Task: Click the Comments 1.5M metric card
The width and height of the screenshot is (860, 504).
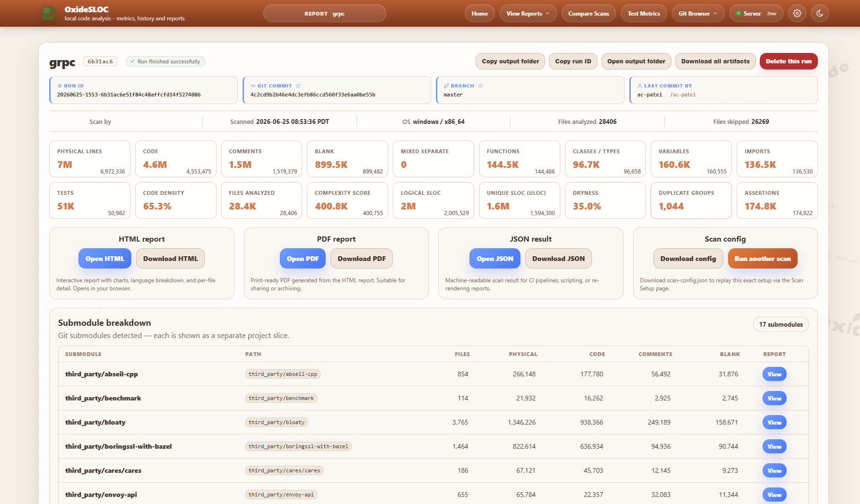Action: click(x=262, y=159)
